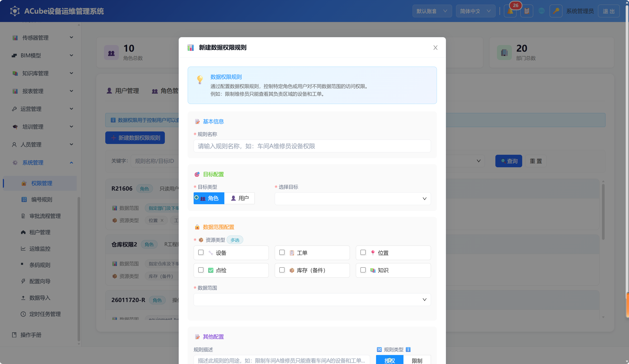Open the 数据范围 dropdown
This screenshot has width=629, height=364.
[312, 300]
